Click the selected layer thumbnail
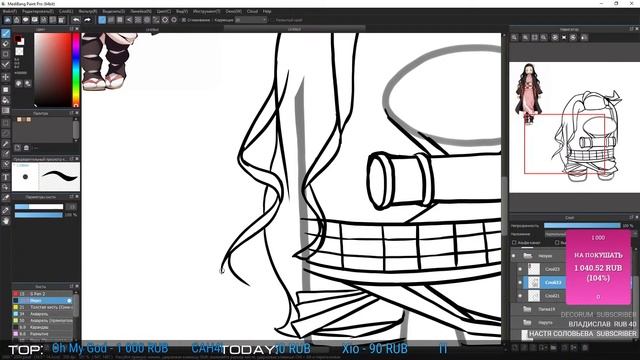 [534, 282]
